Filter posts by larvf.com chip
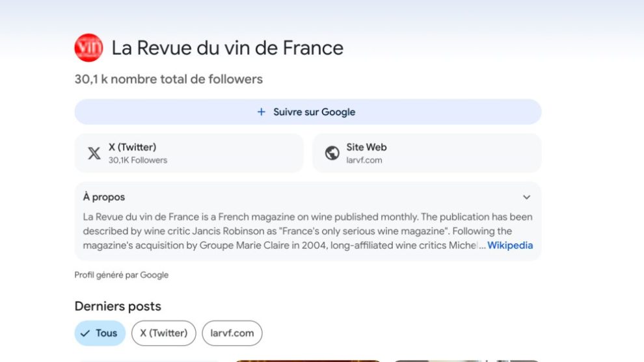The width and height of the screenshot is (644, 362). 232,333
